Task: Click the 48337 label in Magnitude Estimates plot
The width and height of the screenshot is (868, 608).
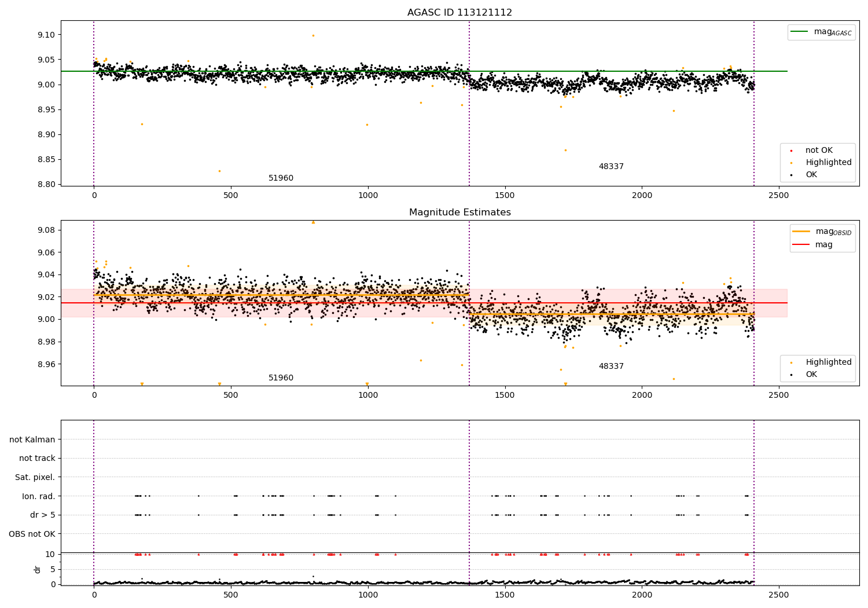Action: 611,367
